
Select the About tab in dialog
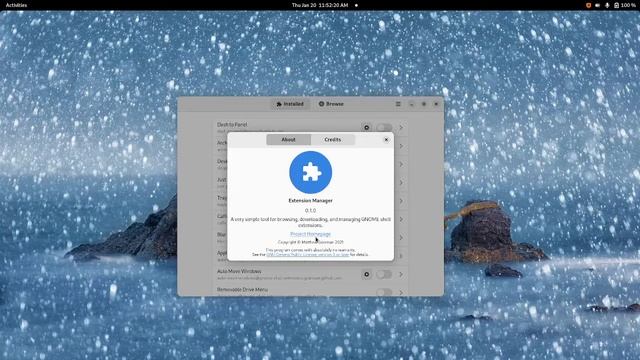(x=289, y=140)
